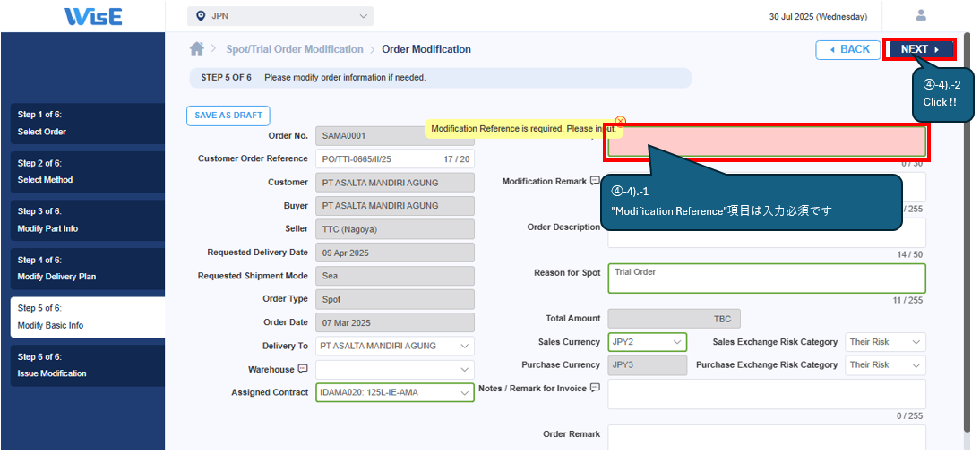Open the JPN location dropdown
This screenshot has width=980, height=454.
point(280,16)
